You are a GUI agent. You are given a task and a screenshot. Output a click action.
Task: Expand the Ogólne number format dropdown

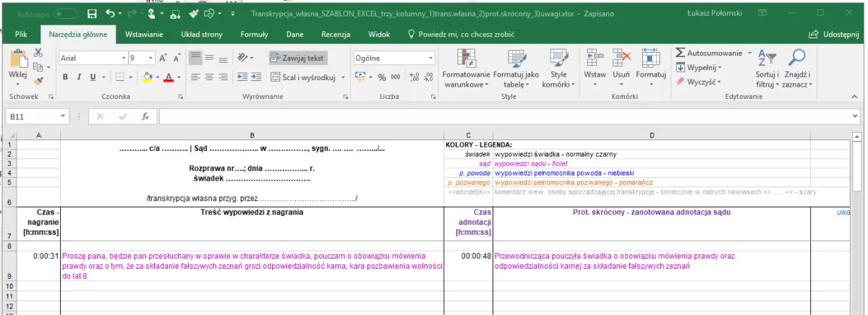[x=431, y=58]
